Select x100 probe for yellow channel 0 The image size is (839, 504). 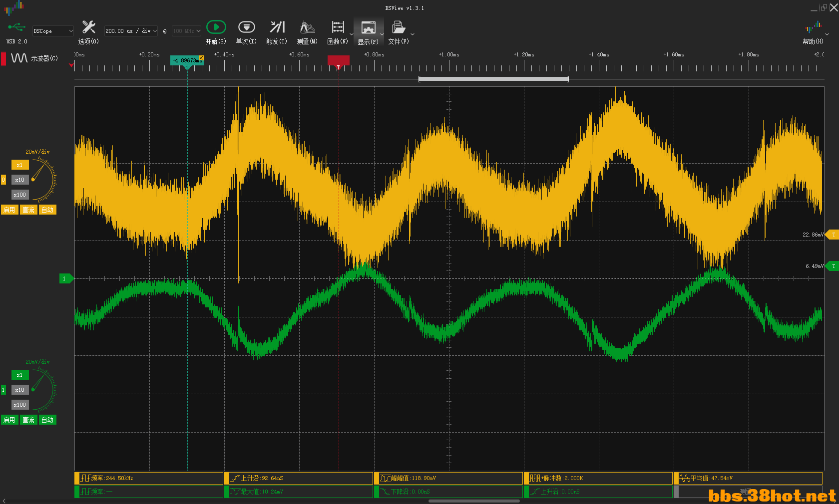[x=20, y=195]
